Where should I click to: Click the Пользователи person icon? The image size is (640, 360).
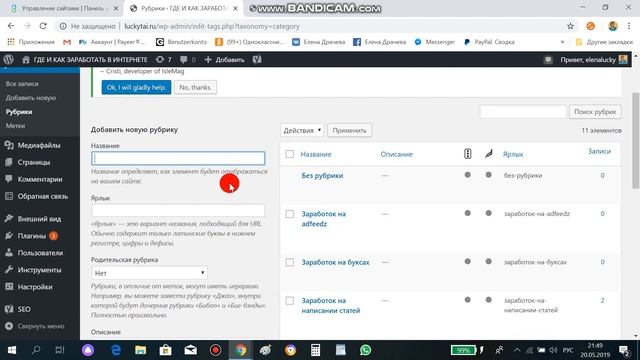click(9, 253)
